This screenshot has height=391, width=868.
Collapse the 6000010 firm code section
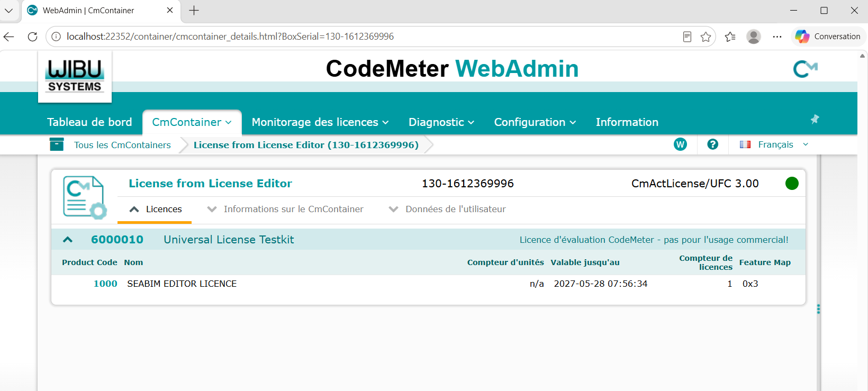(68, 240)
